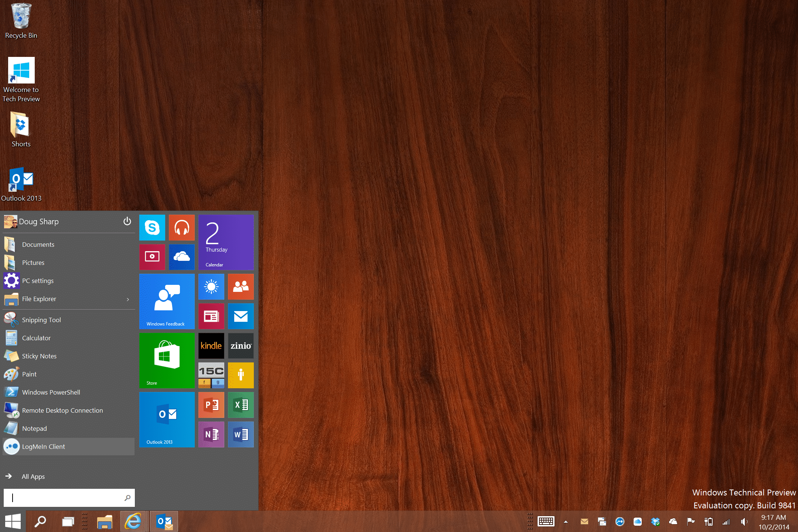Open the Zinio tile

click(x=241, y=346)
